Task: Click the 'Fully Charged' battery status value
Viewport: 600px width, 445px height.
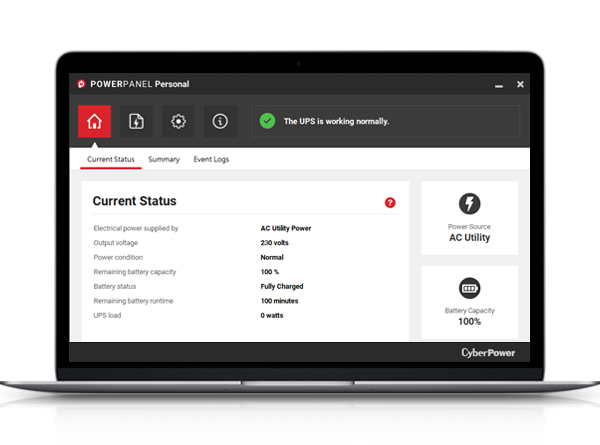Action: [x=282, y=286]
